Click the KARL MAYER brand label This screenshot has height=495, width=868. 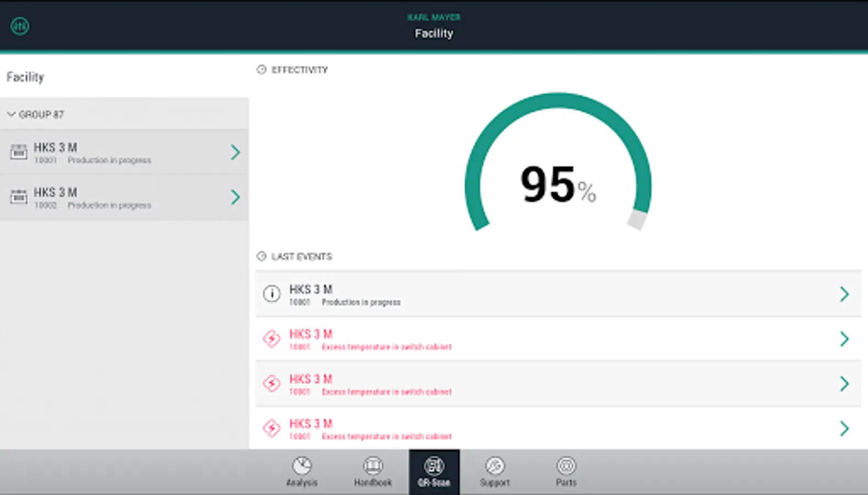434,17
